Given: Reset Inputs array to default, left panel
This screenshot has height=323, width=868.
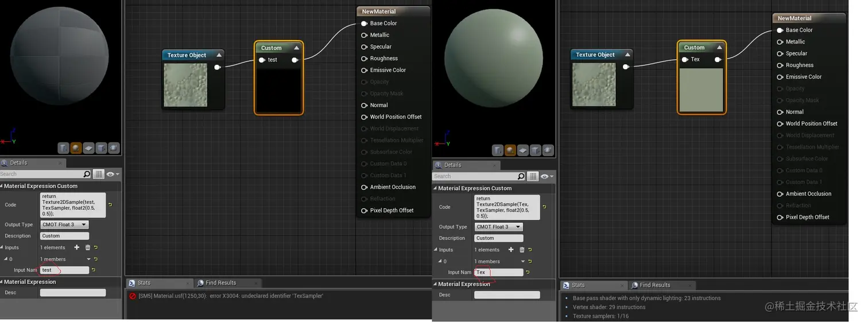Looking at the screenshot, I should pyautogui.click(x=96, y=247).
